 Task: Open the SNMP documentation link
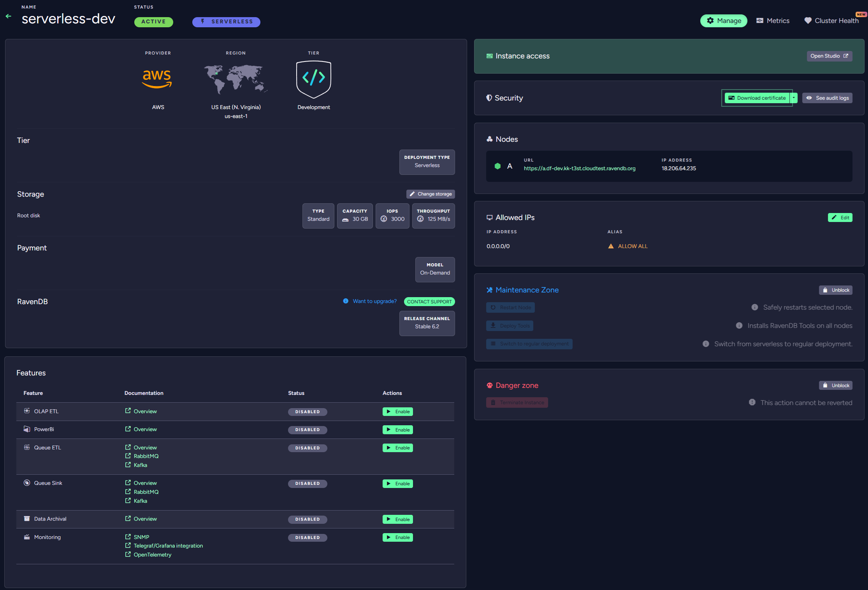pos(137,537)
